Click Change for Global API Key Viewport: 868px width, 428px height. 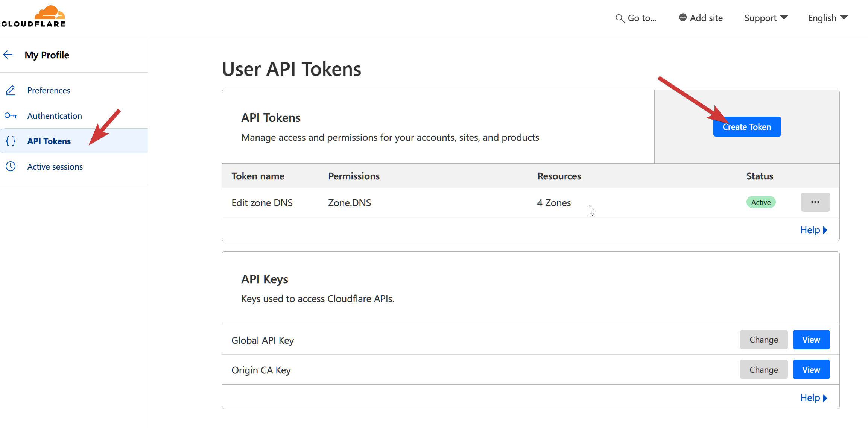pyautogui.click(x=764, y=340)
